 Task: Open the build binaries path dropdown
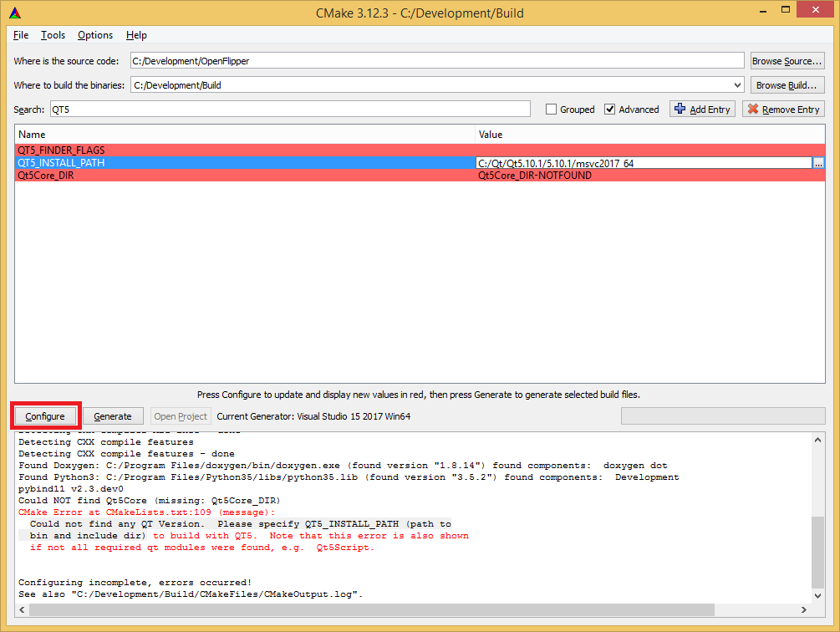[736, 84]
